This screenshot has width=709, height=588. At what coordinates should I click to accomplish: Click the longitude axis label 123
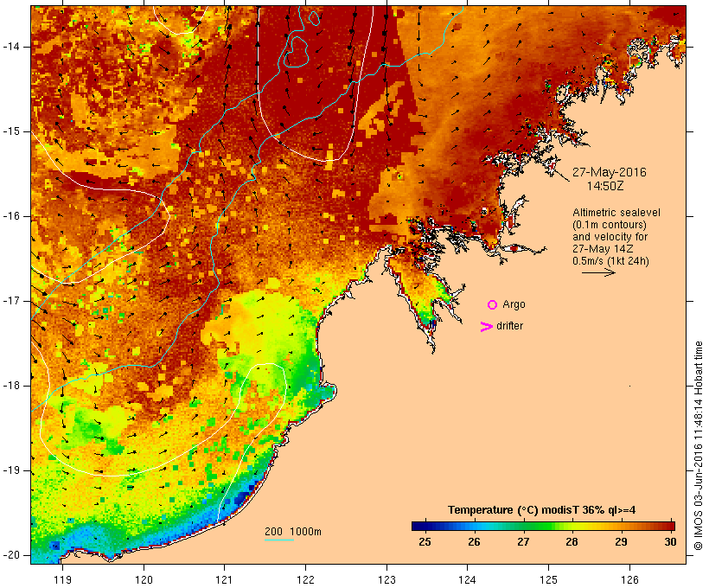point(386,579)
